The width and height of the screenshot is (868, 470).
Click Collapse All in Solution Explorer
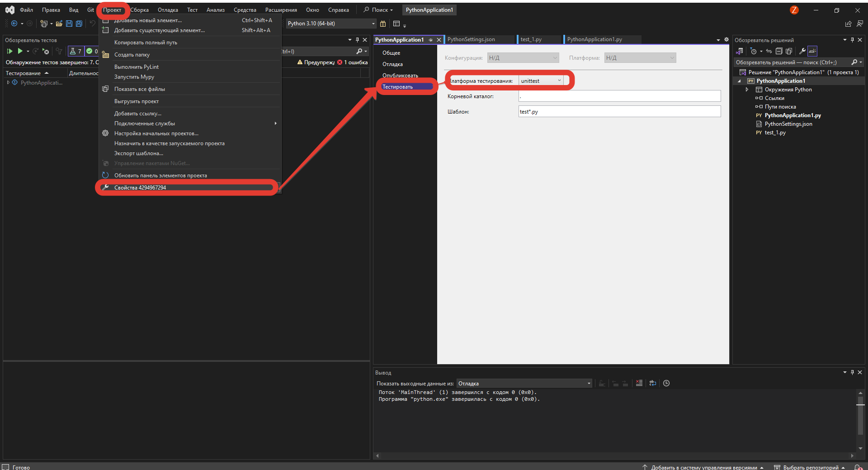point(779,51)
